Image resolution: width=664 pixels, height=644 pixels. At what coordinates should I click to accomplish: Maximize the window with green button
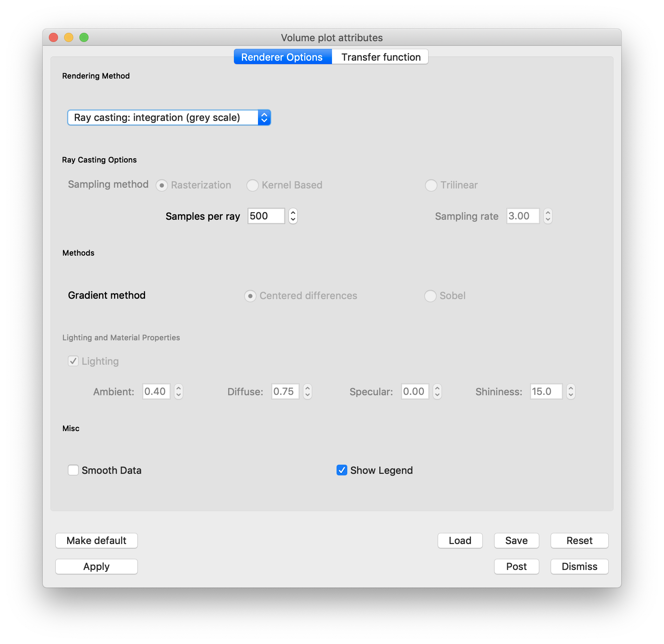click(84, 37)
